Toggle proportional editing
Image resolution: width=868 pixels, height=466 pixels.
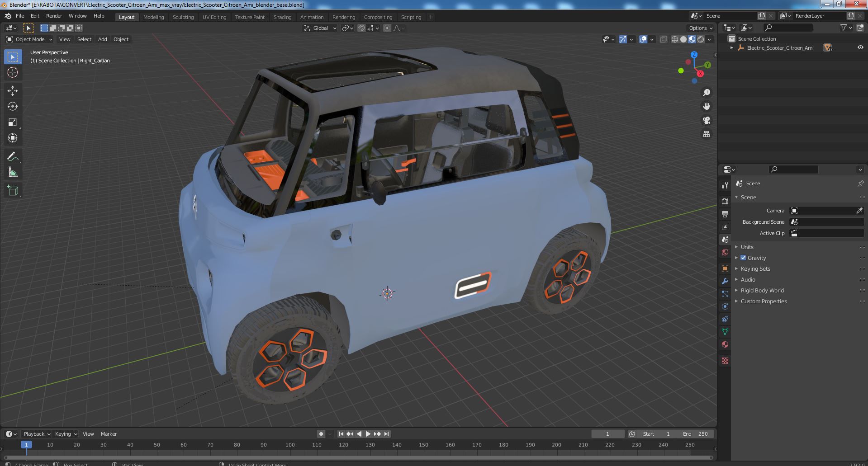click(x=387, y=28)
